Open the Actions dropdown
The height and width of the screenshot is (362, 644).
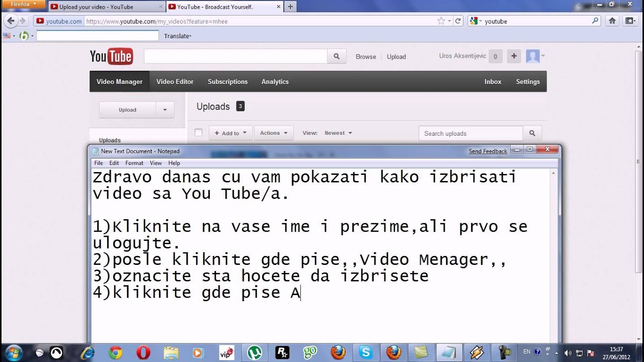pyautogui.click(x=274, y=133)
